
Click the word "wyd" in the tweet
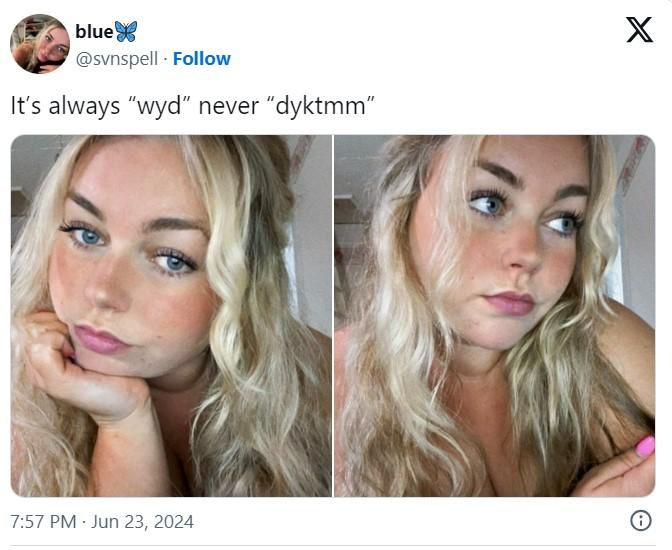click(x=159, y=106)
